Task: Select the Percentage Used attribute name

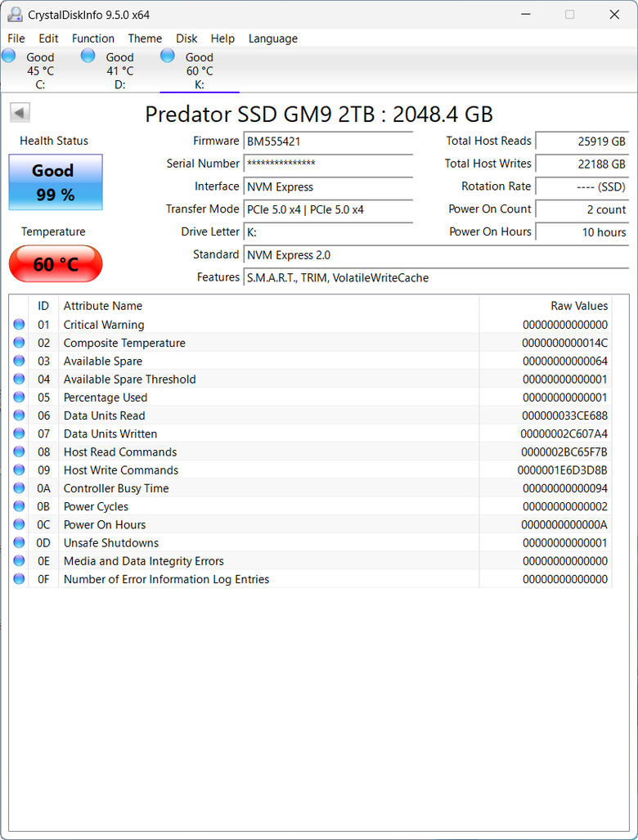Action: coord(106,398)
